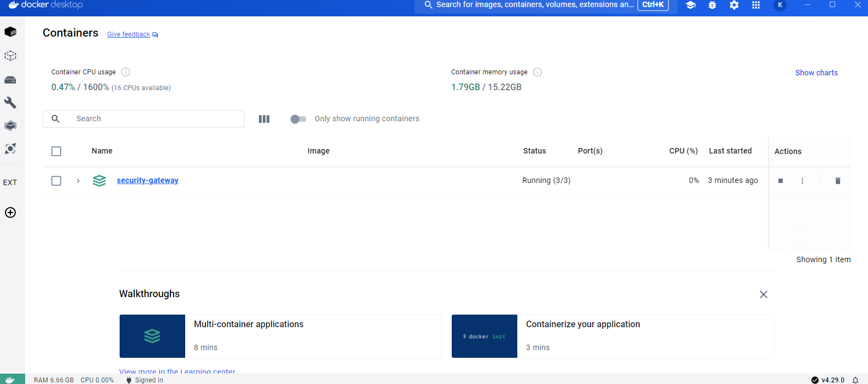
Task: Open Docker Scout sidebar icon
Action: click(x=10, y=149)
